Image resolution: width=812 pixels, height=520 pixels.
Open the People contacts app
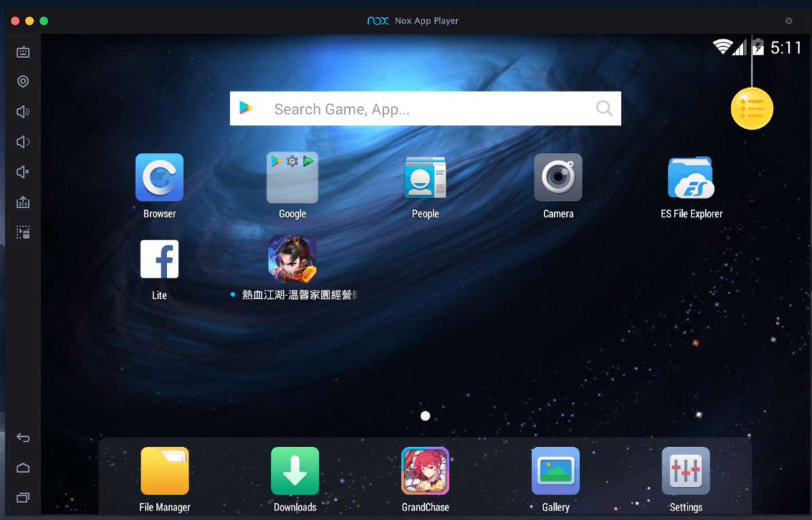[x=425, y=177]
